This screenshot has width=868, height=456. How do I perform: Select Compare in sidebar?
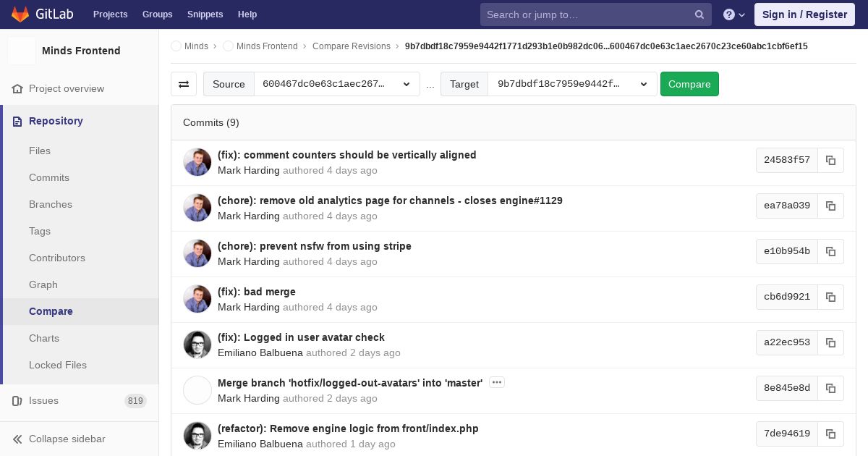[51, 311]
